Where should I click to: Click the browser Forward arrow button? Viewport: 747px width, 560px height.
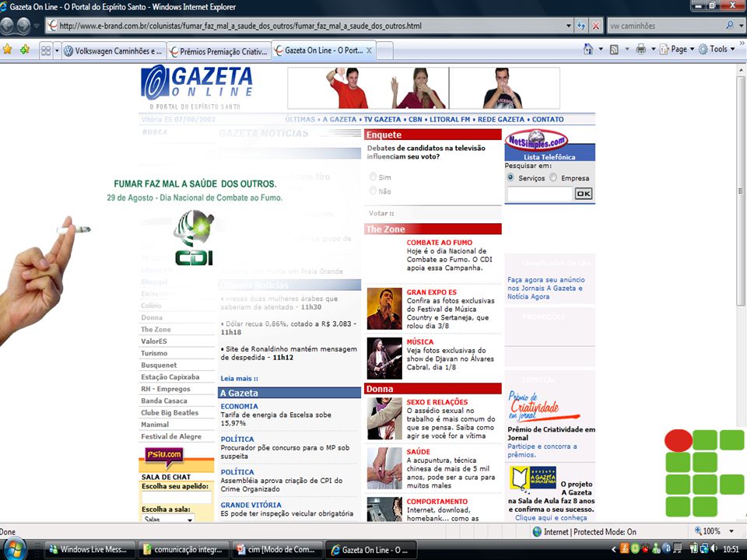(24, 25)
